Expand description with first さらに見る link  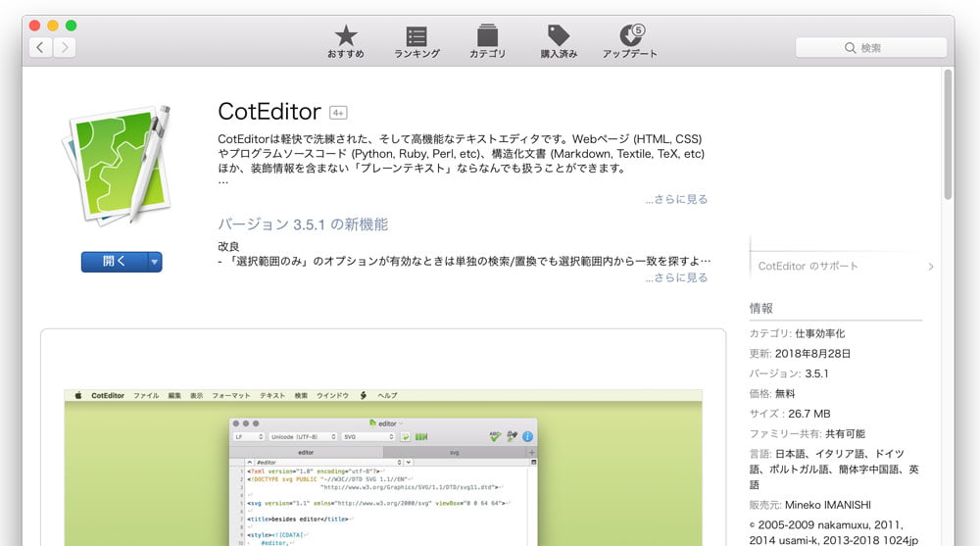[676, 199]
